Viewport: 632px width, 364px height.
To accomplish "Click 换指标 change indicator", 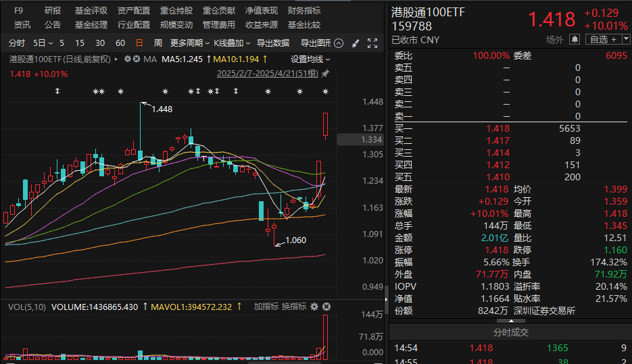I will click(294, 307).
